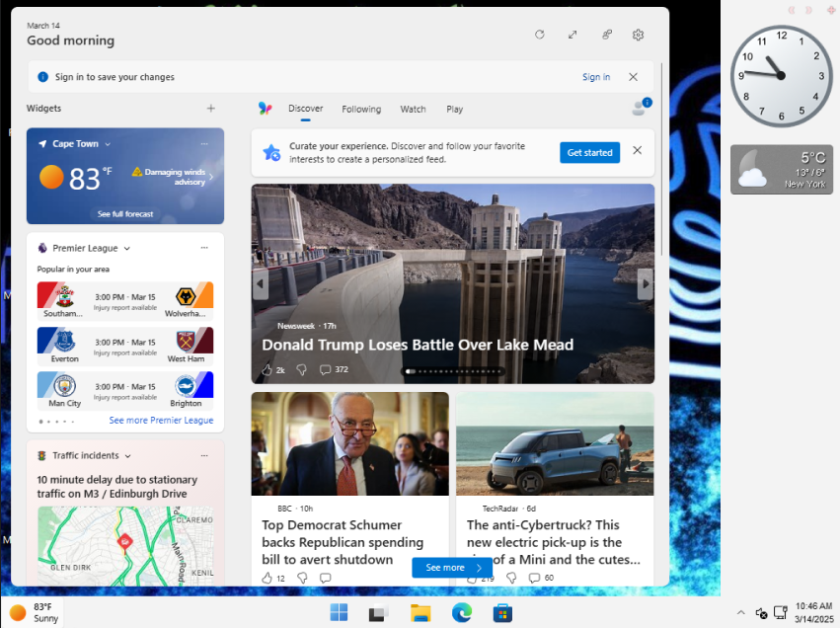
Task: Click the analog clock desktop gadget
Action: click(781, 76)
